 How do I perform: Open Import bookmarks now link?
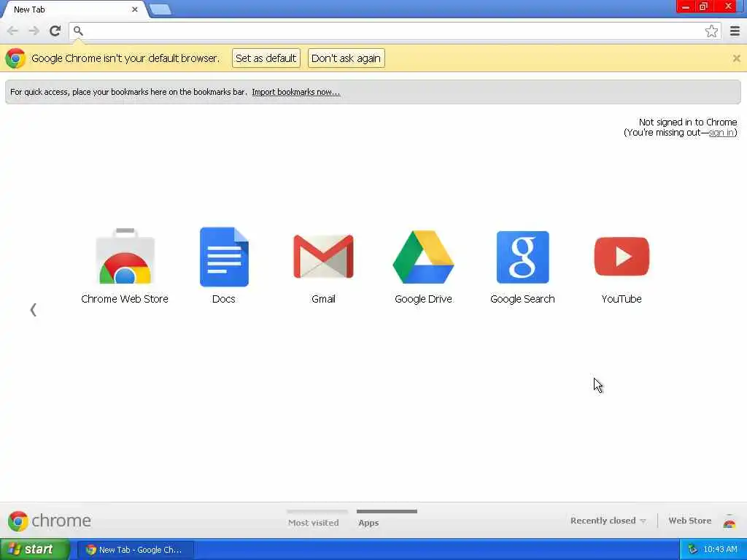(x=296, y=92)
